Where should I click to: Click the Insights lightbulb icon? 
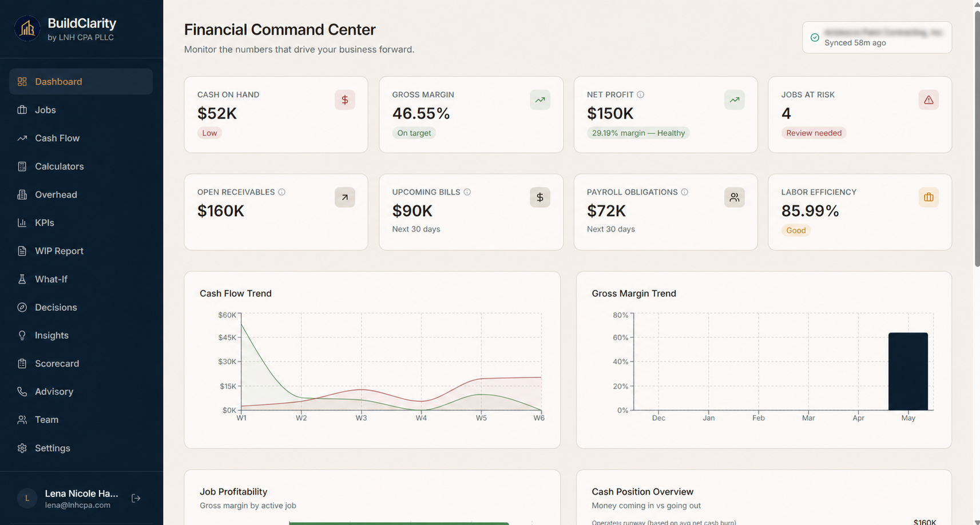pos(22,335)
